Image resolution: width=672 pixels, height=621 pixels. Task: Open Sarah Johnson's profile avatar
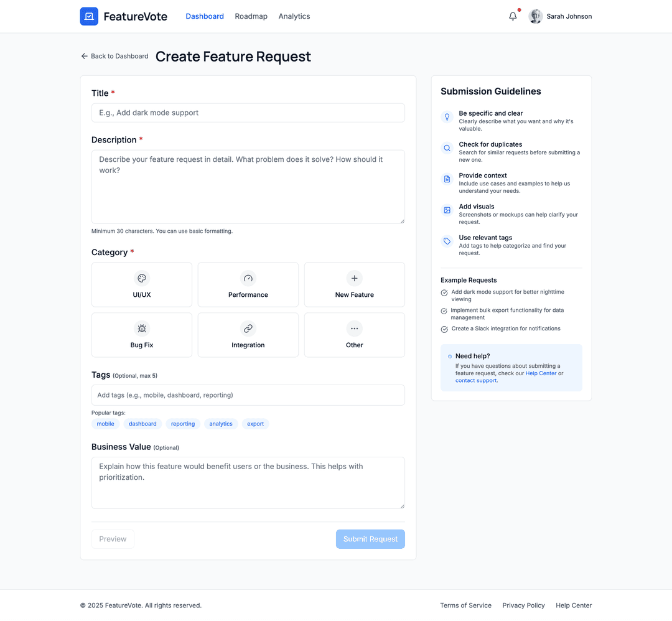pyautogui.click(x=535, y=16)
